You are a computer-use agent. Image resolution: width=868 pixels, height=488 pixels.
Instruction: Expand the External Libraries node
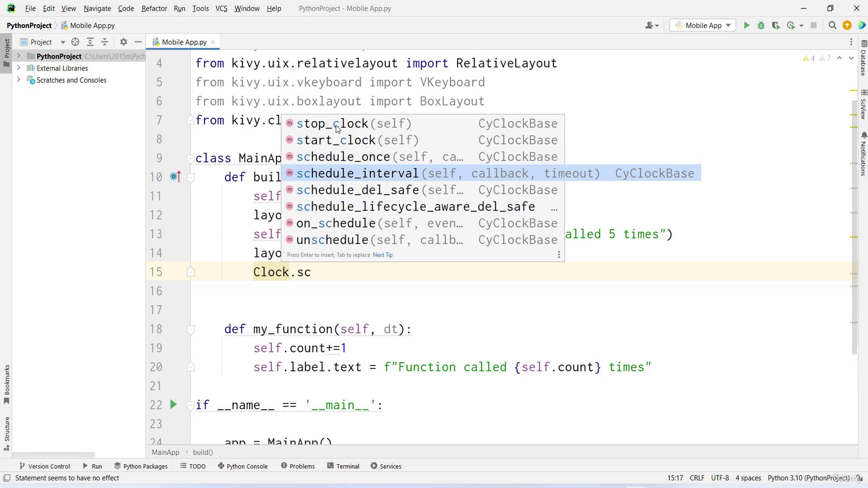(x=19, y=68)
